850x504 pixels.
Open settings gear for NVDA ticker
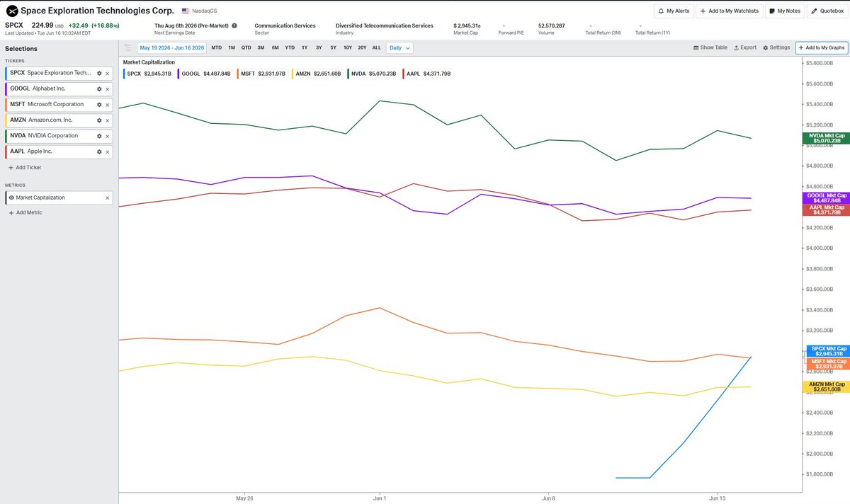click(x=99, y=136)
